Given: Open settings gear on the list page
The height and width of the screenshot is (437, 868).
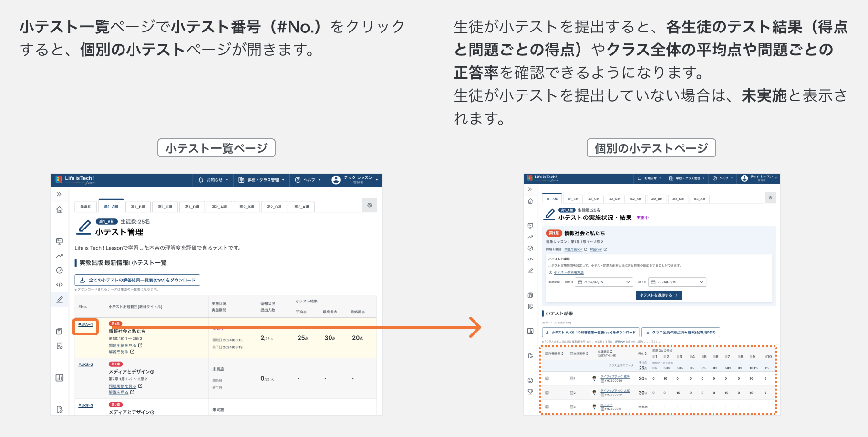Looking at the screenshot, I should tap(369, 205).
